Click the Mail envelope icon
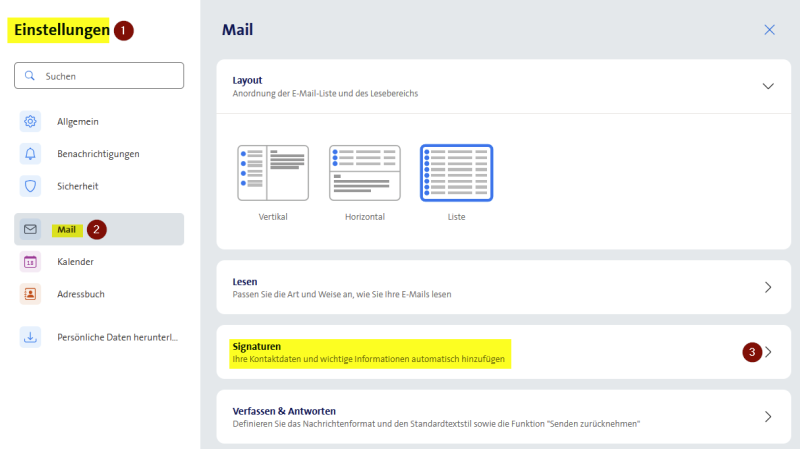Viewport: 800px width, 449px height. pos(30,230)
